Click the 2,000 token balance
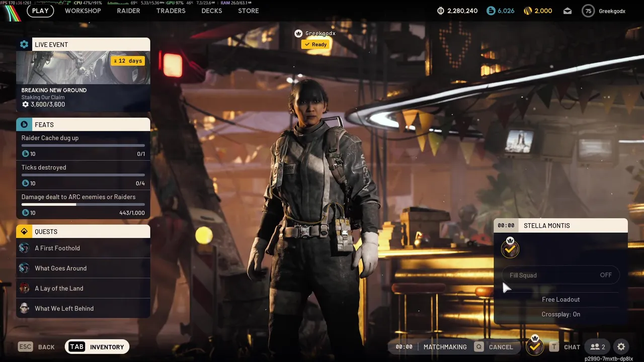This screenshot has width=644, height=362. click(x=543, y=11)
